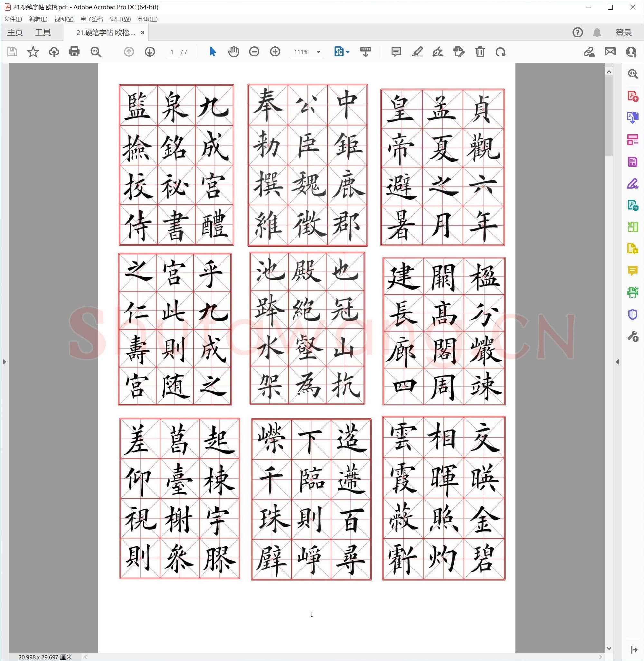644x661 pixels.
Task: Open the Add Comment sticky note tool
Action: click(x=396, y=52)
